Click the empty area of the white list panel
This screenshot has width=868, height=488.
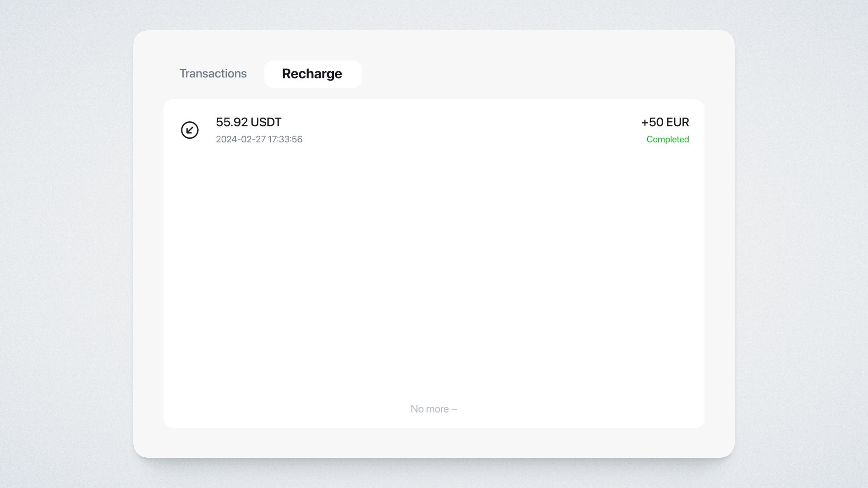433,275
